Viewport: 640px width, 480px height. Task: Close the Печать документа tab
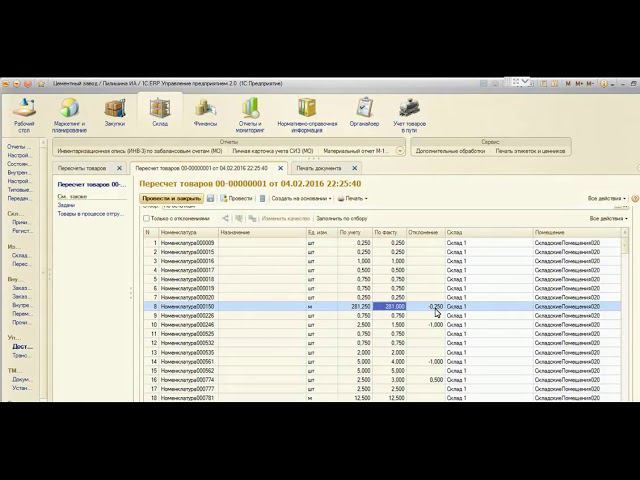pos(355,168)
